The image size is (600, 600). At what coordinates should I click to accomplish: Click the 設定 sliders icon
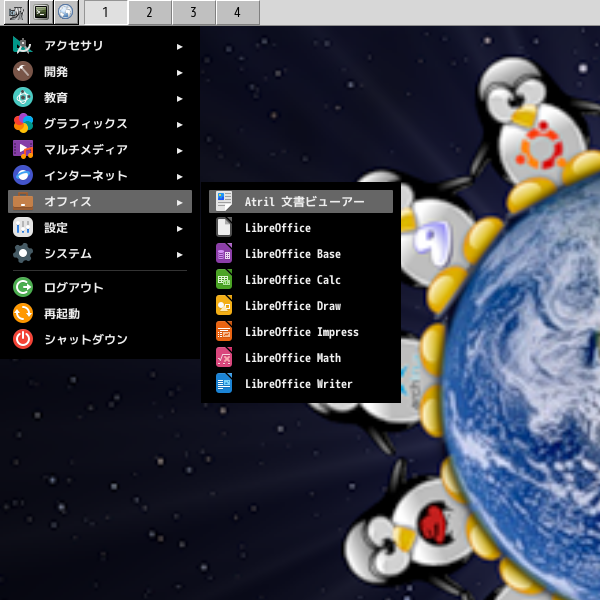[x=23, y=228]
